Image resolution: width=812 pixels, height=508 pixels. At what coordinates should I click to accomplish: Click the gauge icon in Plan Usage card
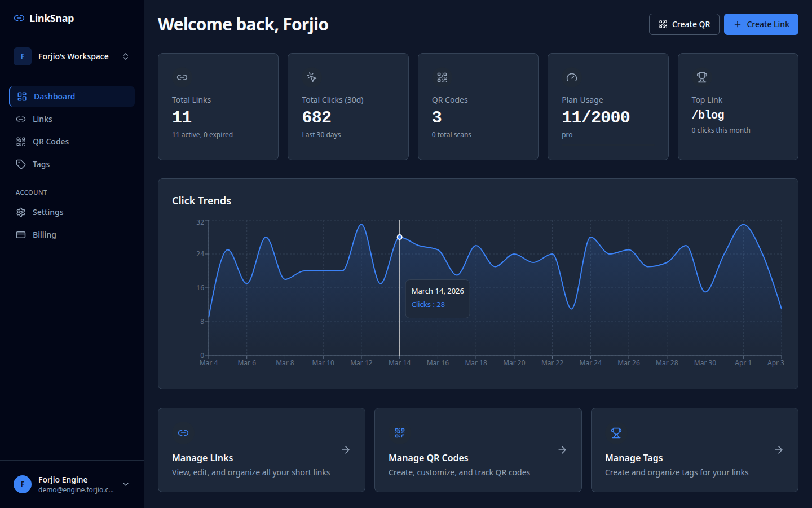tap(572, 77)
